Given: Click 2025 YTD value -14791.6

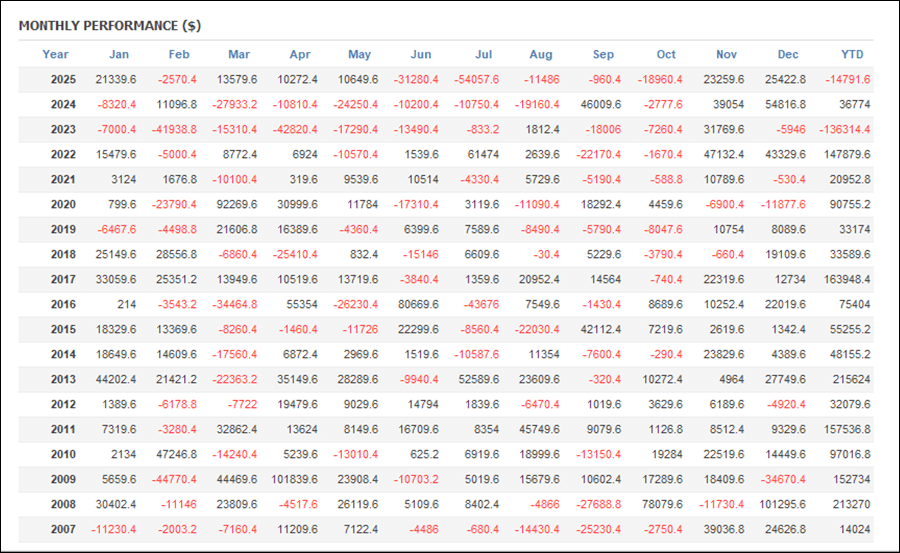Looking at the screenshot, I should pyautogui.click(x=845, y=79).
